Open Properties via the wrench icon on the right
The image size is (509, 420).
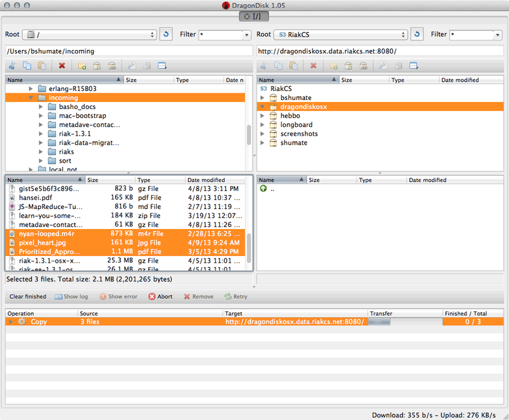[383, 66]
